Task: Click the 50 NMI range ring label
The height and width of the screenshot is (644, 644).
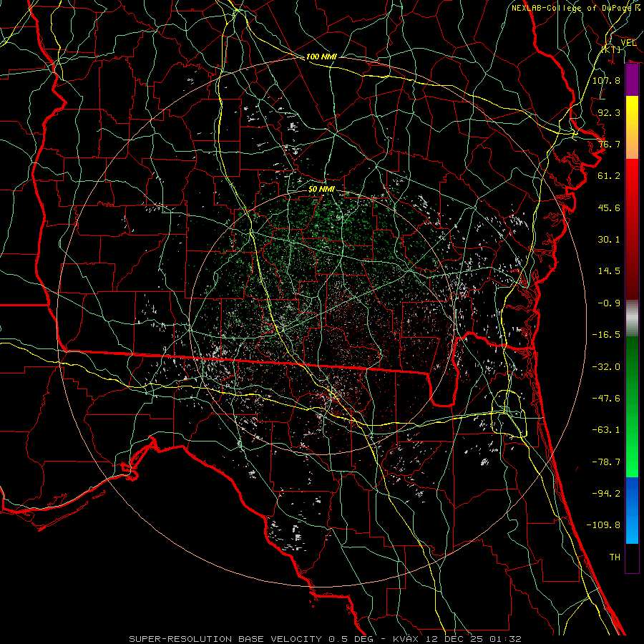Action: point(321,190)
